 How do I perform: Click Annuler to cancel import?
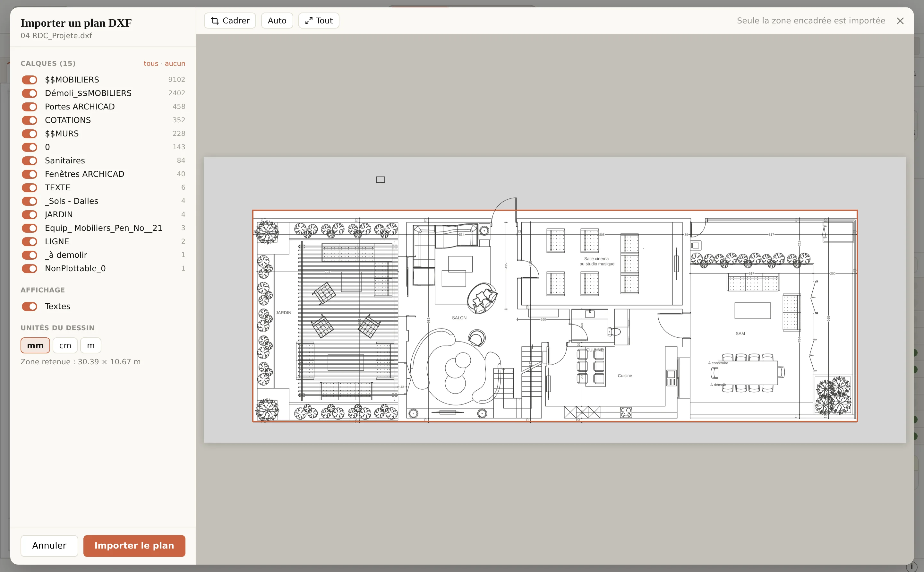49,546
